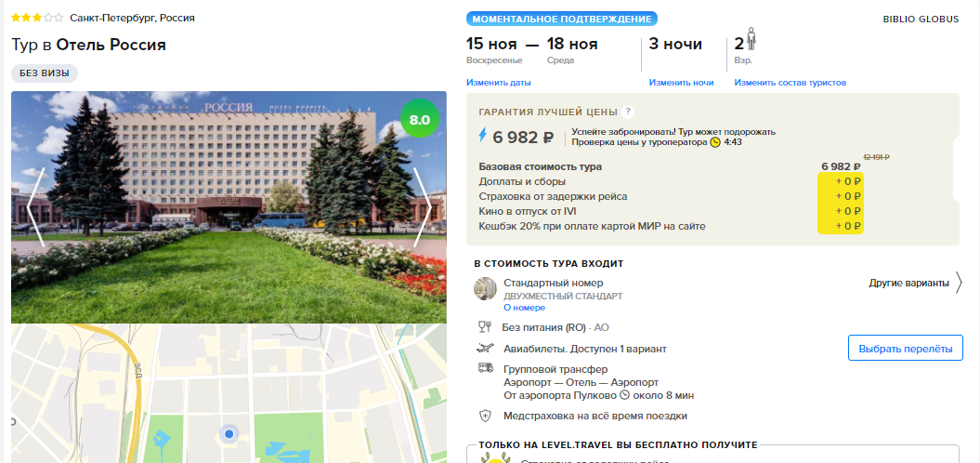Viewport: 980px width, 463px height.
Task: Open Изменить ночи link
Action: click(x=681, y=83)
